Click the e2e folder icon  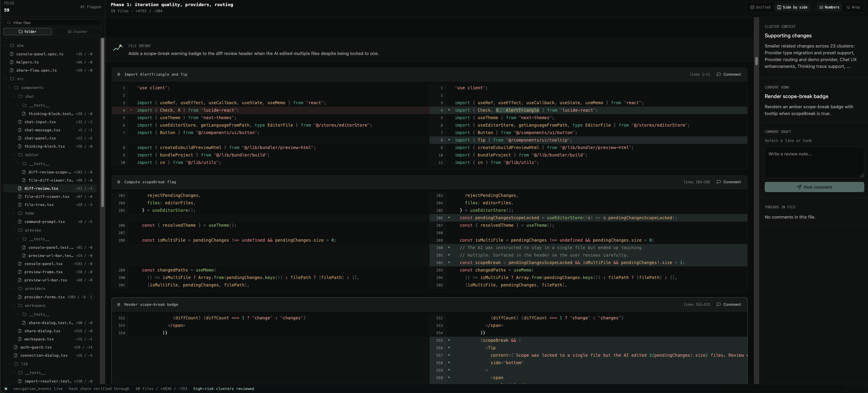[x=12, y=45]
